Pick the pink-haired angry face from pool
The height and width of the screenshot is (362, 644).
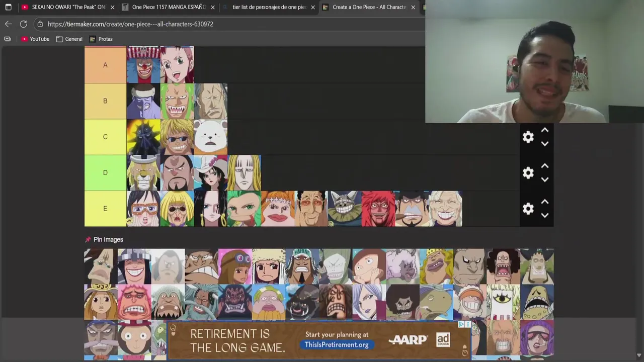coord(134,302)
